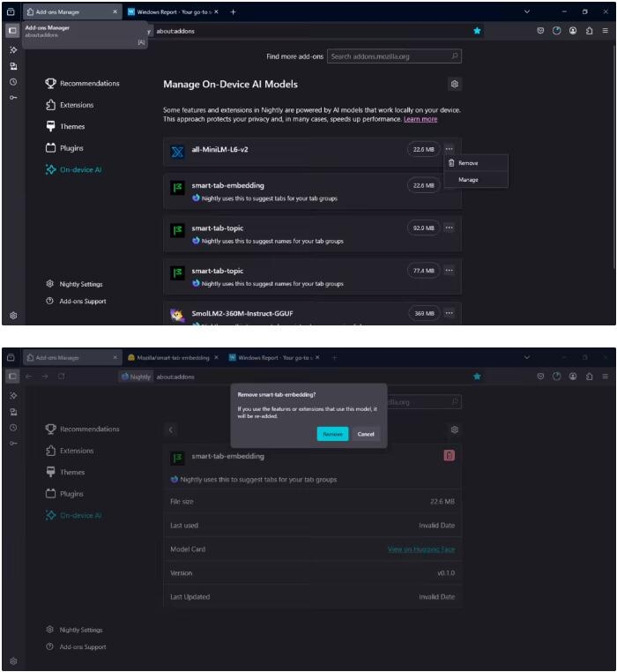Viewport: 617px width, 672px height.
Task: Click reload button in bottom window toolbar
Action: point(62,377)
